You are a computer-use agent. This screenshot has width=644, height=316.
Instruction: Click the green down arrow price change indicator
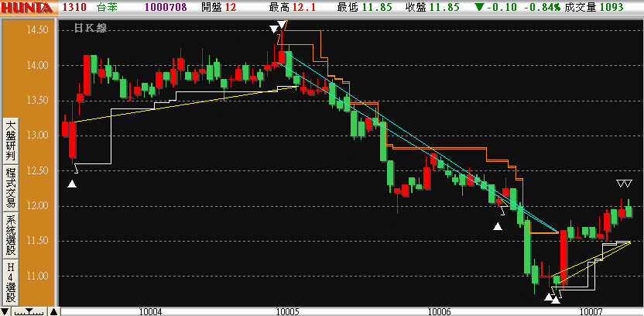tap(480, 7)
